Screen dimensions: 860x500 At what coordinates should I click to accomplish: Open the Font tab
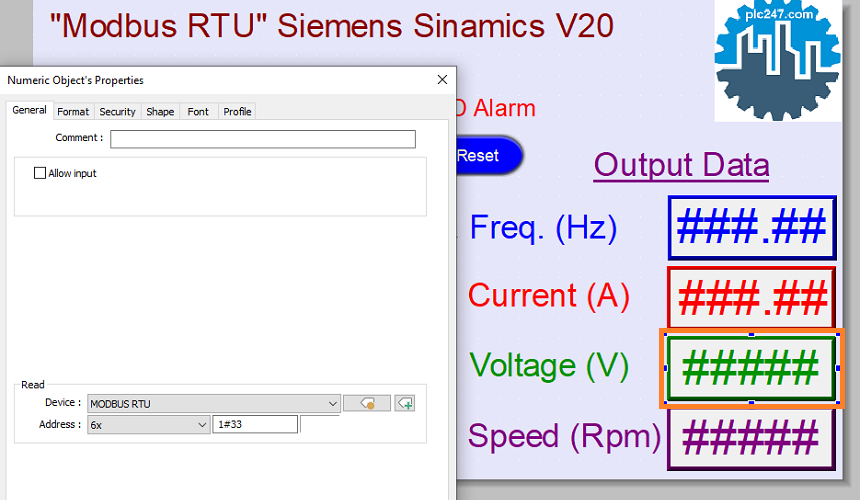[x=198, y=112]
